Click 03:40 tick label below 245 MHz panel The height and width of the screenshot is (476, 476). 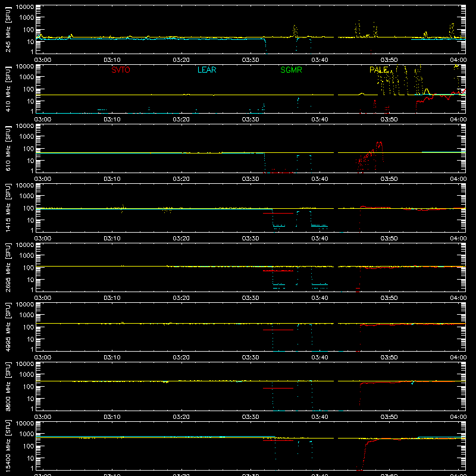point(320,60)
